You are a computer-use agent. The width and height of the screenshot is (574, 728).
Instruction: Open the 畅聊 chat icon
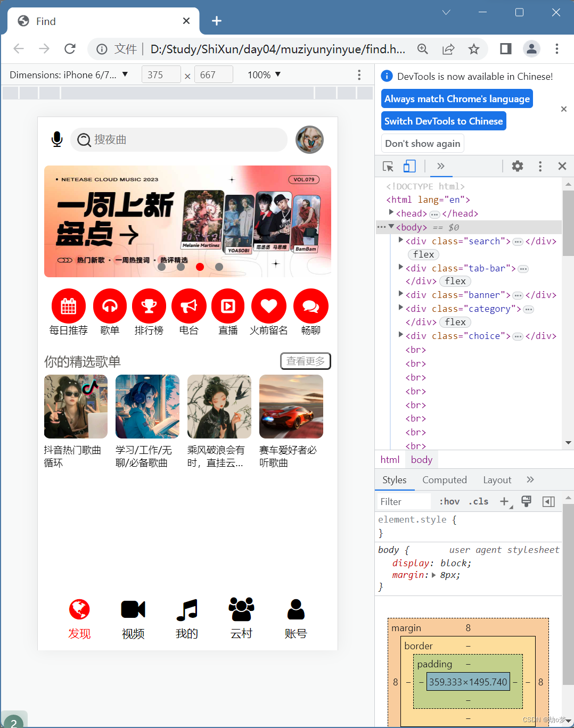[x=310, y=306]
